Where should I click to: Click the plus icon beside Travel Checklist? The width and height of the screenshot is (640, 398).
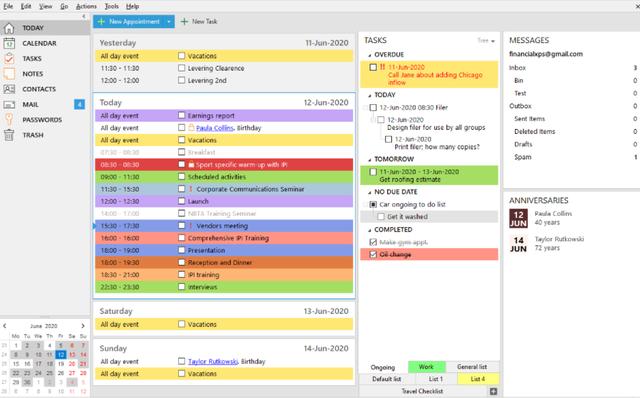493,391
